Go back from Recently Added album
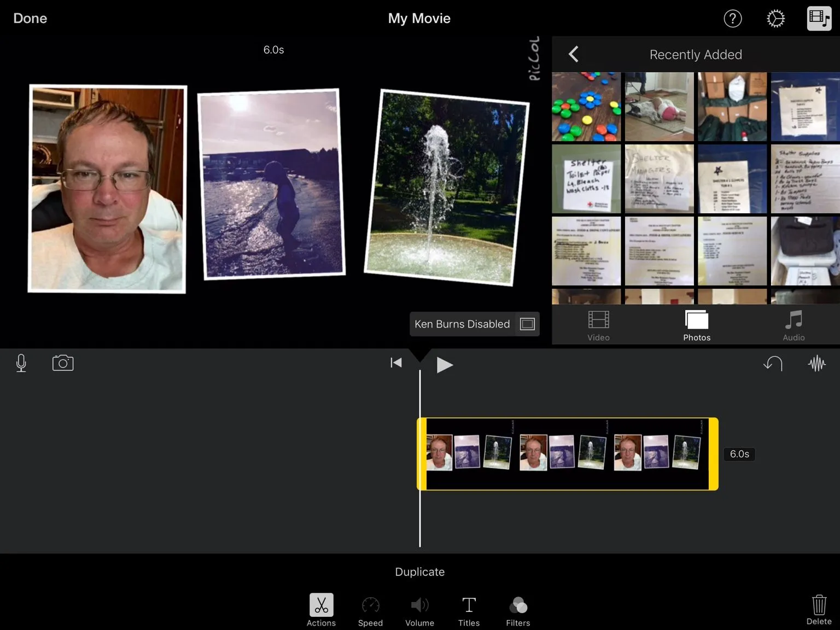 tap(574, 54)
